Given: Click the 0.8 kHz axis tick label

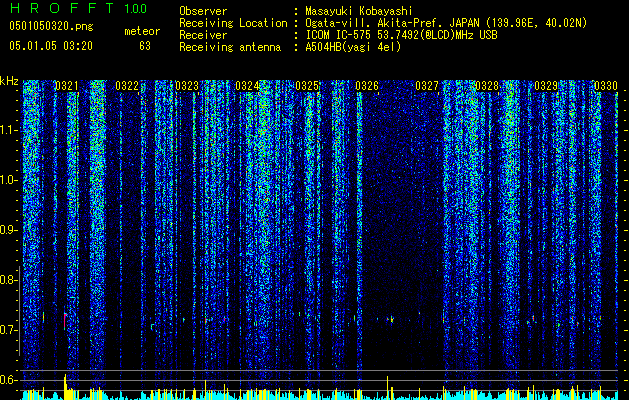Looking at the screenshot, I should (8, 280).
